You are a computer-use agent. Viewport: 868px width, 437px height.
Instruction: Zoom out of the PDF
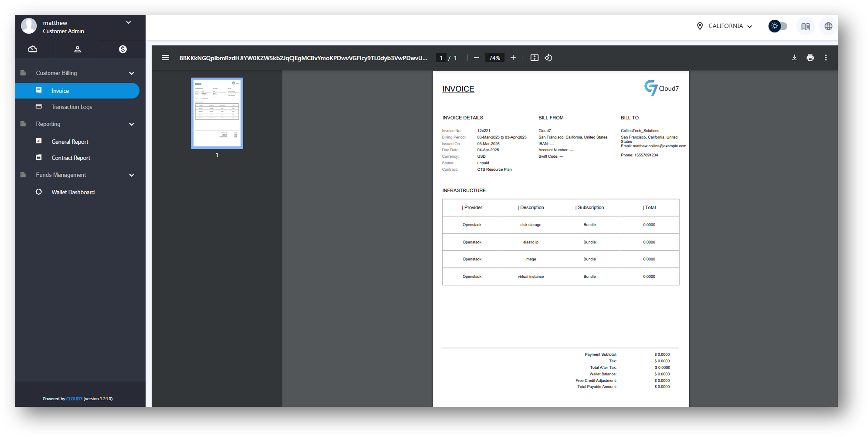coord(476,58)
